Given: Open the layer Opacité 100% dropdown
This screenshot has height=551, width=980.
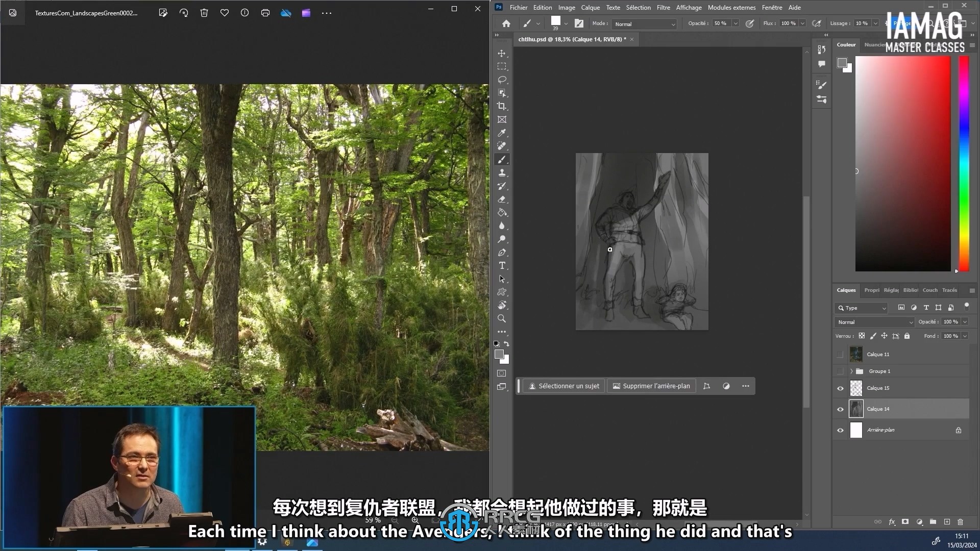Looking at the screenshot, I should 965,322.
